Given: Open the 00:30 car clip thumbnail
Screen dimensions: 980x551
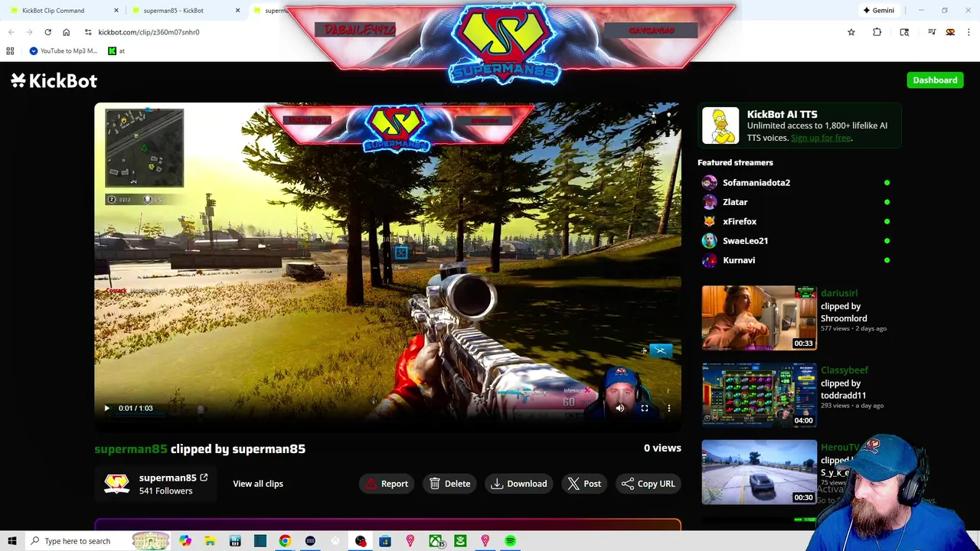Looking at the screenshot, I should (759, 472).
